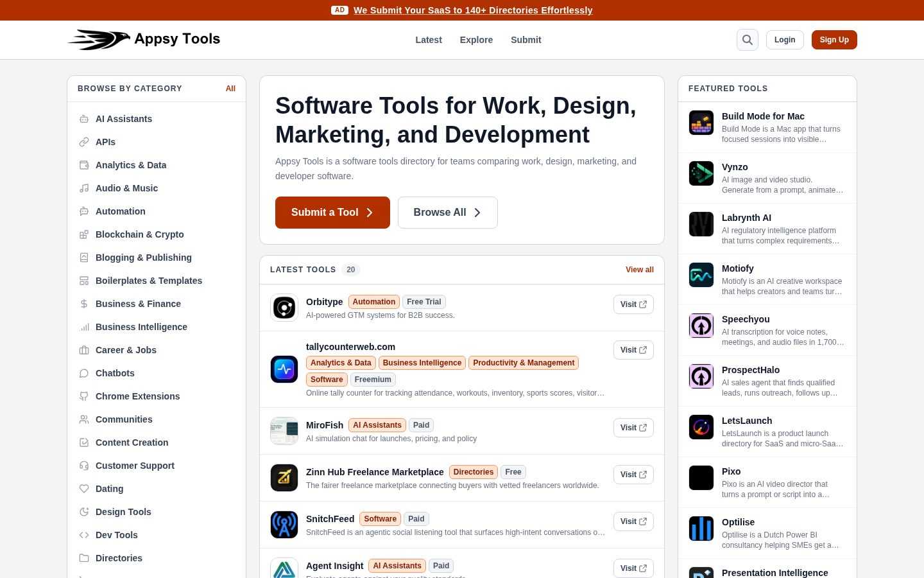
Task: Click the Dev Tools code icon
Action: [84, 535]
